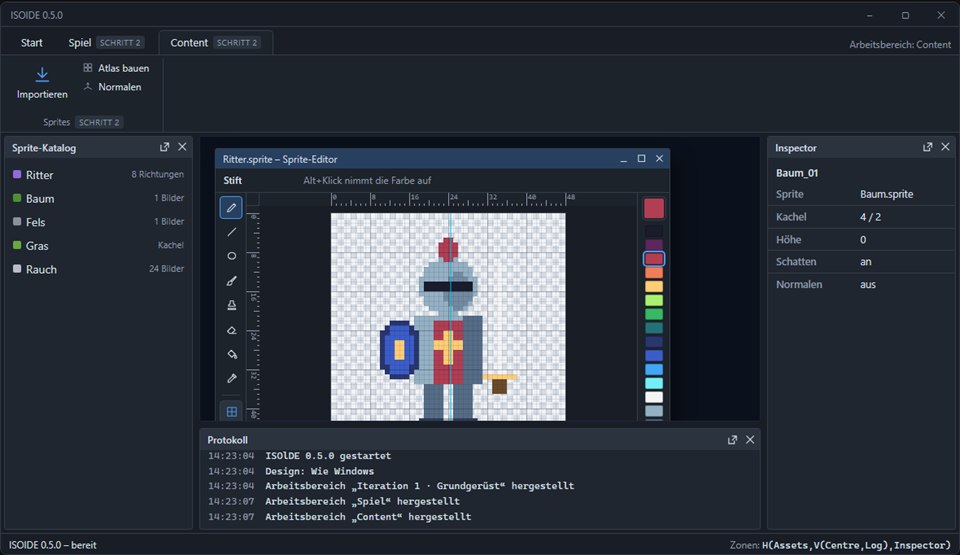Click the Atlas bauen text in the ribbon

pyautogui.click(x=124, y=68)
